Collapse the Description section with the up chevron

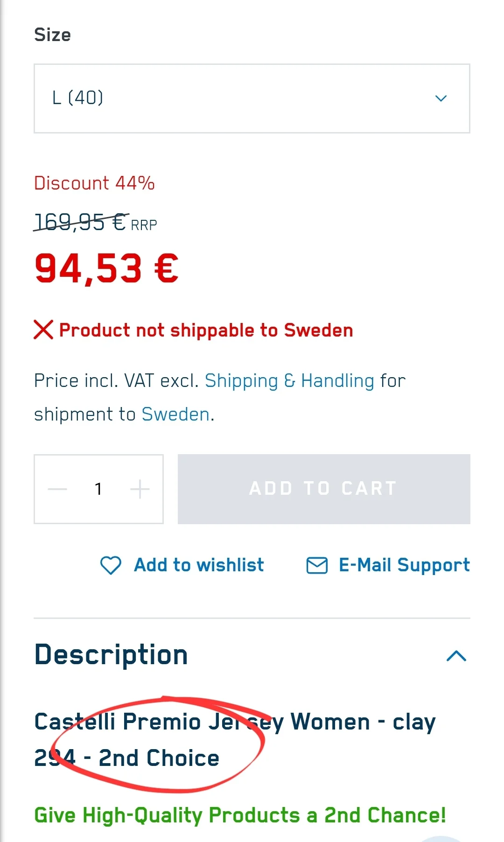coord(456,656)
